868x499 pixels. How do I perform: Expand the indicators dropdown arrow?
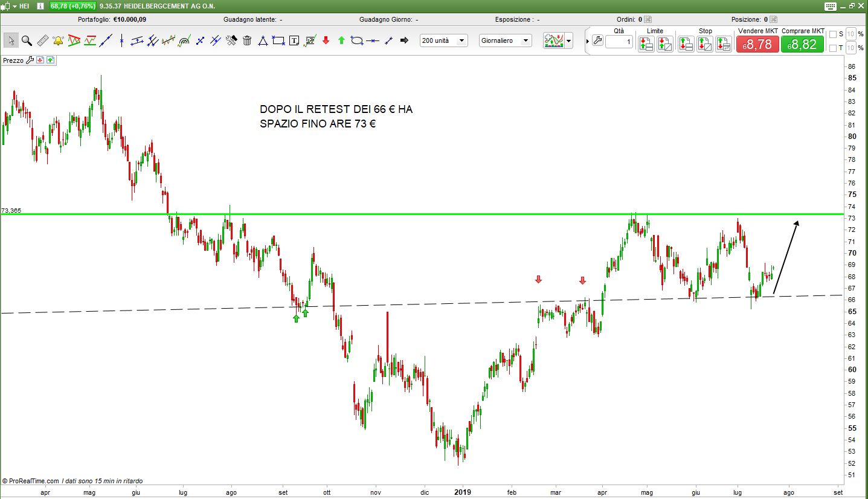(568, 41)
